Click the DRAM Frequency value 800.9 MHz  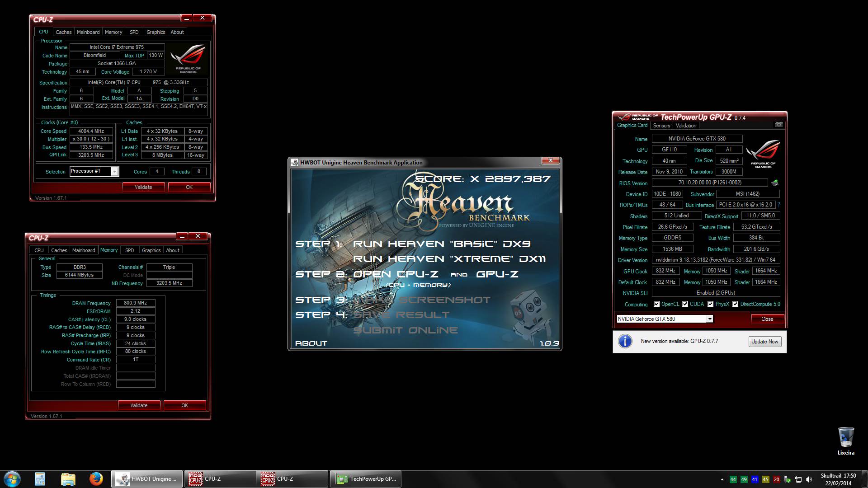[136, 303]
